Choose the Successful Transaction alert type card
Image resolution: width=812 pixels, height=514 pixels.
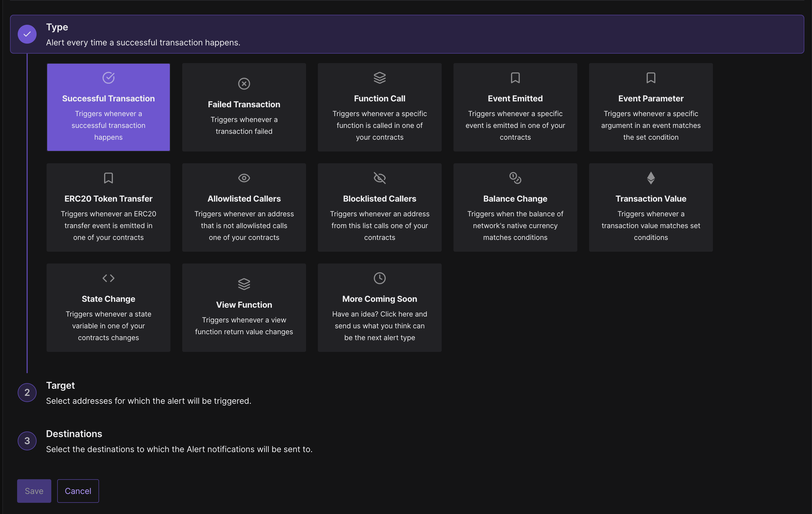pos(108,107)
